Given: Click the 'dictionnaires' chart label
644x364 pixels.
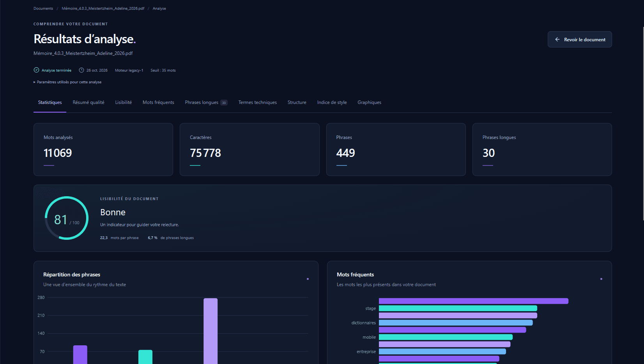Looking at the screenshot, I should (x=364, y=323).
